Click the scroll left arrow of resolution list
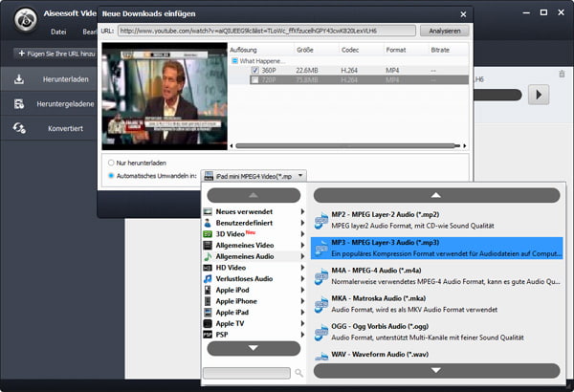Viewport: 574px width, 392px height. [x=232, y=145]
